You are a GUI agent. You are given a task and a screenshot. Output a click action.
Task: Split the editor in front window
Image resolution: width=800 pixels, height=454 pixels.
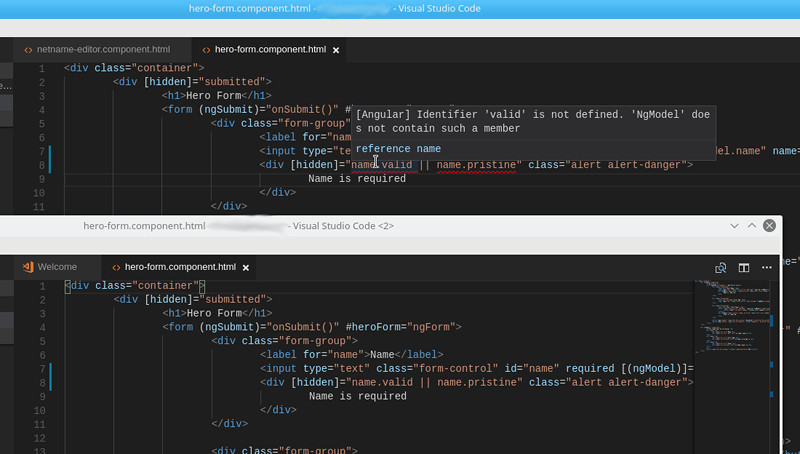pyautogui.click(x=744, y=267)
